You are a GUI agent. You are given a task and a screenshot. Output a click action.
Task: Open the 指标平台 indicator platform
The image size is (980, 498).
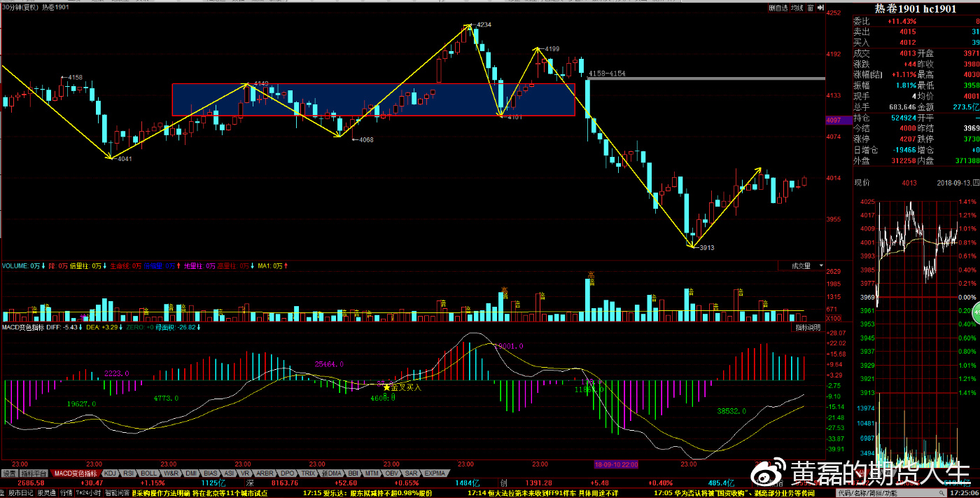[34, 473]
